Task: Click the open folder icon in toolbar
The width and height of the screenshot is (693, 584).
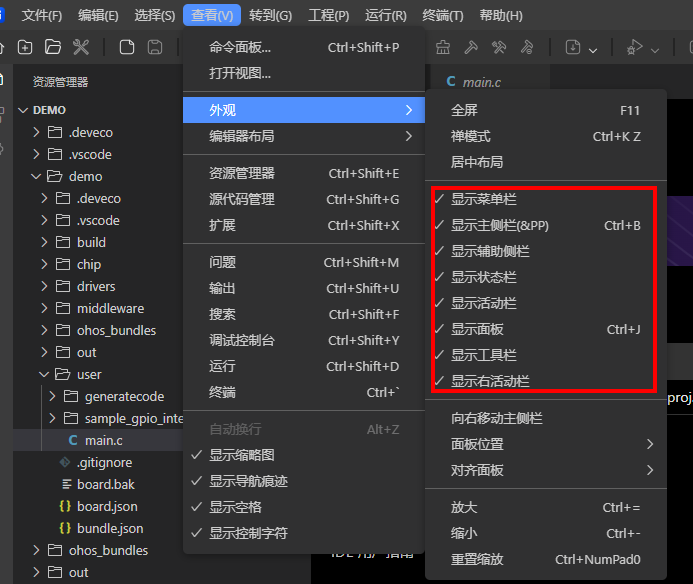Action: tap(52, 47)
